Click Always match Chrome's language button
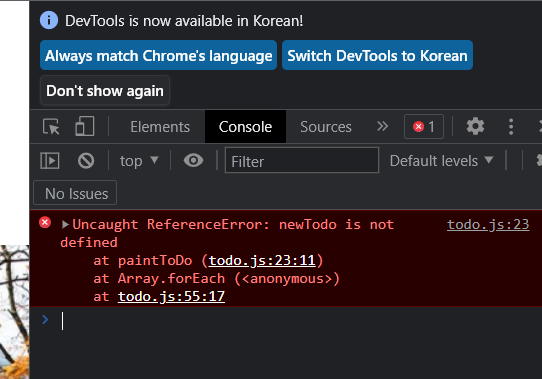The image size is (542, 379). coord(158,55)
